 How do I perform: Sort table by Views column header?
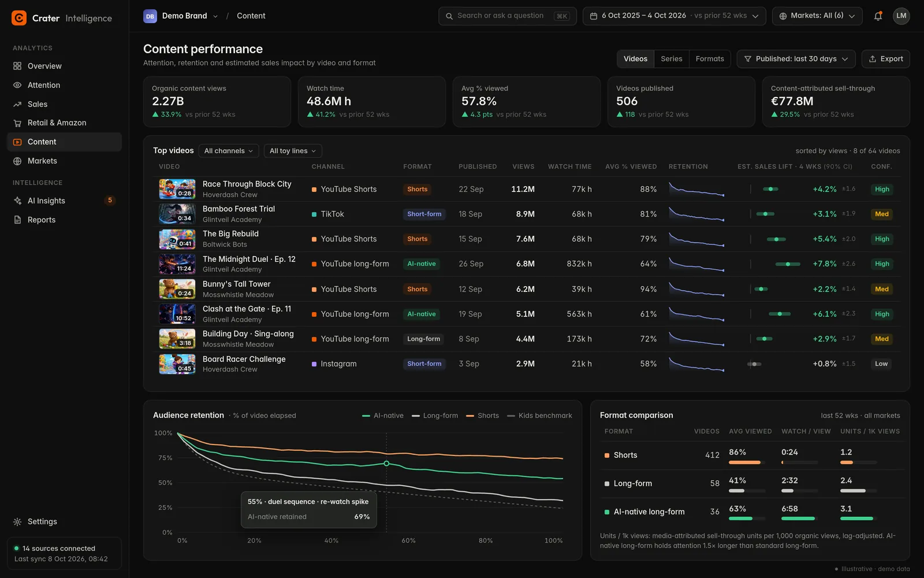point(523,166)
